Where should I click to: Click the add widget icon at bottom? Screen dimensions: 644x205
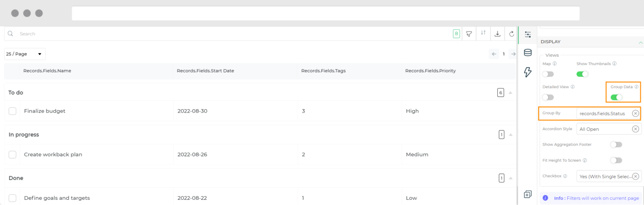528,194
